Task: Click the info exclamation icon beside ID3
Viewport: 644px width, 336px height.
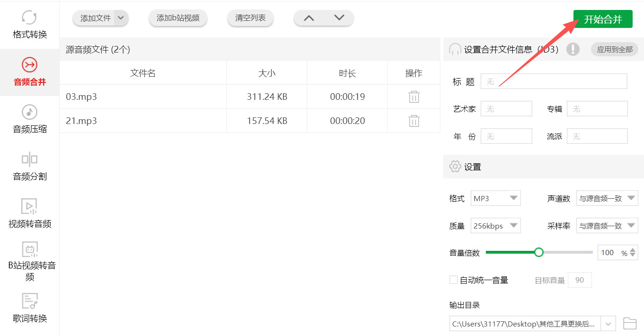Action: coord(573,49)
